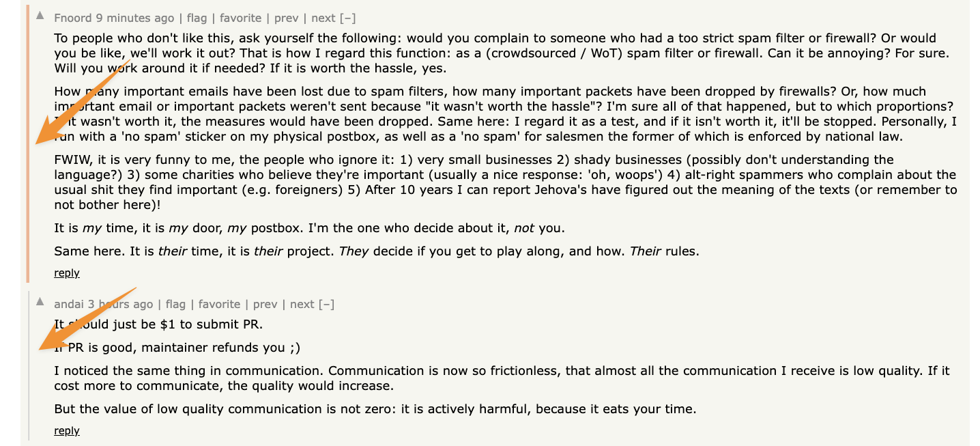Collapse andai's comment thread

coord(327,305)
